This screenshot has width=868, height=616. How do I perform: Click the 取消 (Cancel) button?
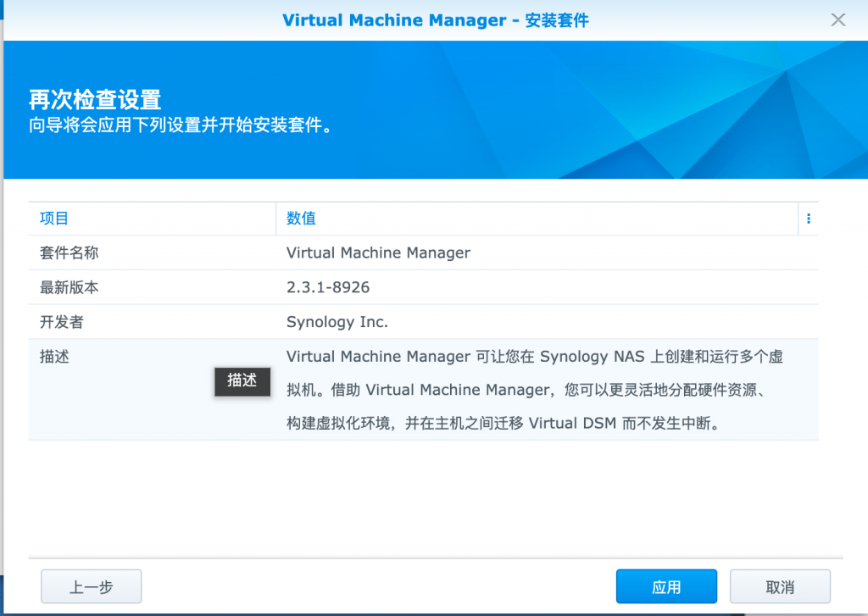tap(780, 586)
